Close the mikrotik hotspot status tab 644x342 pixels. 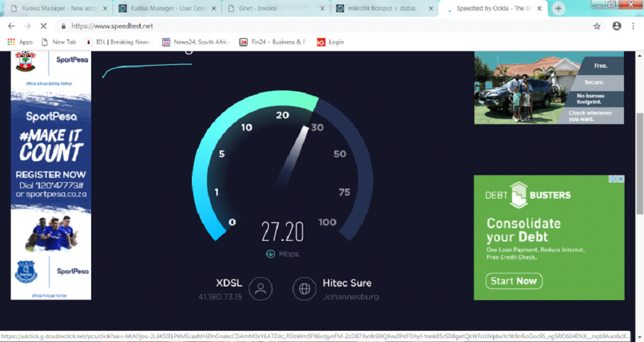(431, 8)
